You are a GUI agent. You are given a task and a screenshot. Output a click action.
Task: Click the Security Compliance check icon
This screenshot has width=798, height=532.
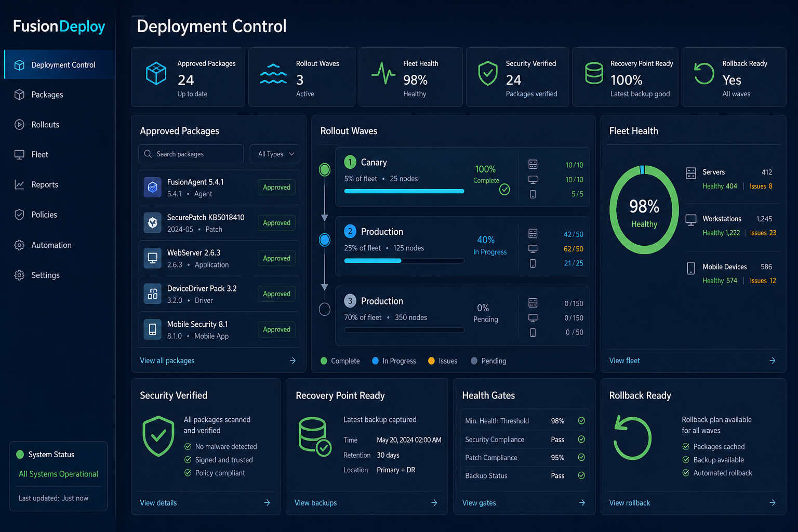(581, 440)
